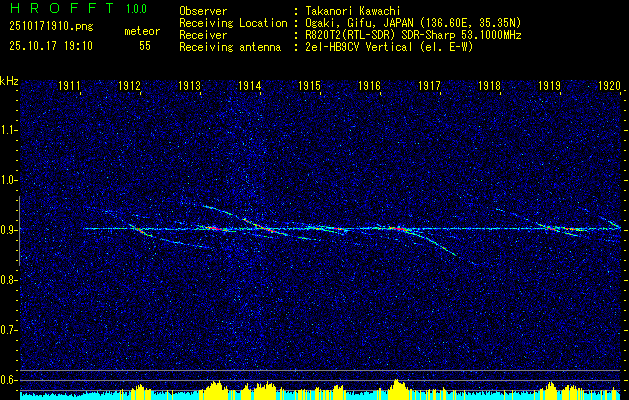
Task: Click the gray vertical range bar beside 0.9
Action: click(19, 231)
